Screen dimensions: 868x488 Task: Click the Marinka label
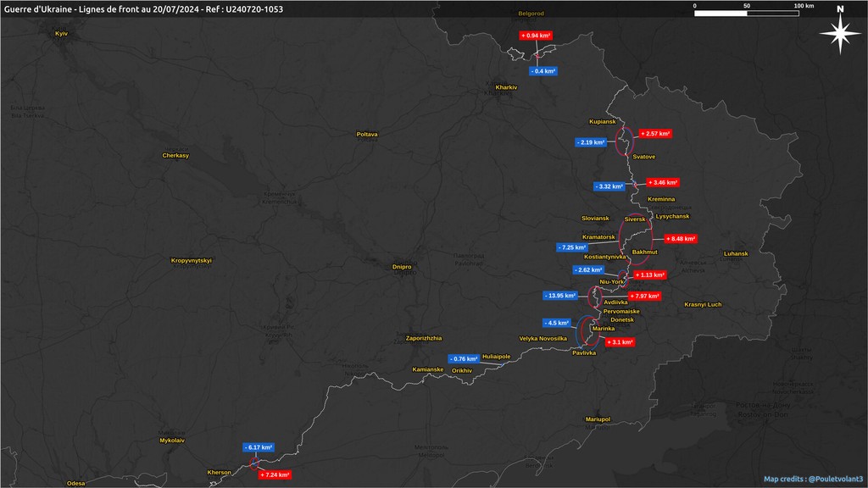pos(604,329)
